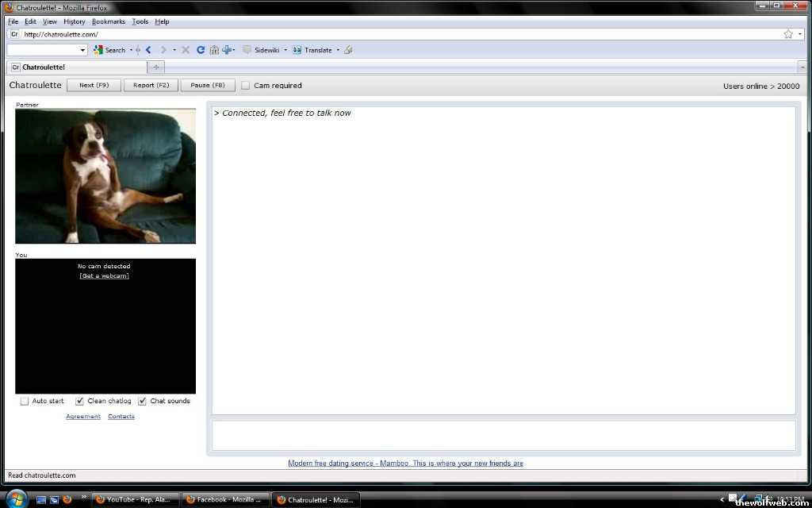Click the chat message input box
This screenshot has height=508, width=812.
[503, 435]
